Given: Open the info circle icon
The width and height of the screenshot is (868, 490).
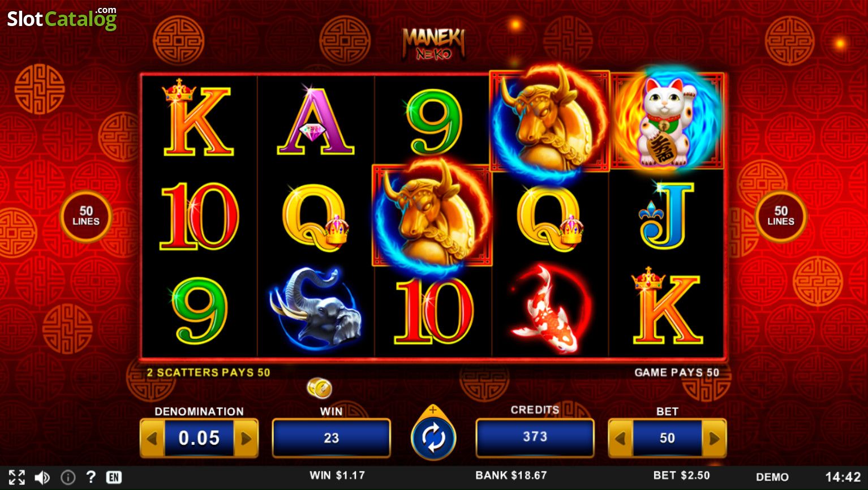Looking at the screenshot, I should coord(68,478).
